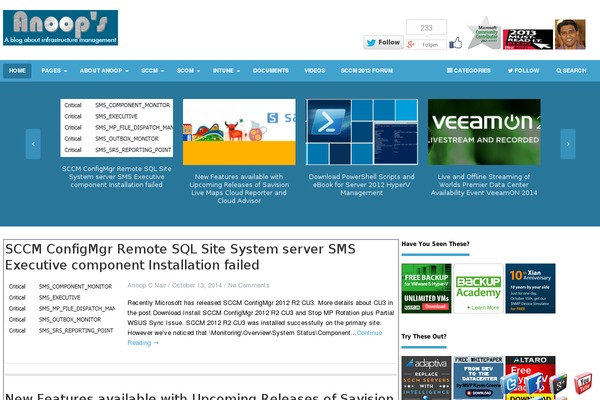Go to the HOME menu item
The width and height of the screenshot is (600, 400).
17,71
